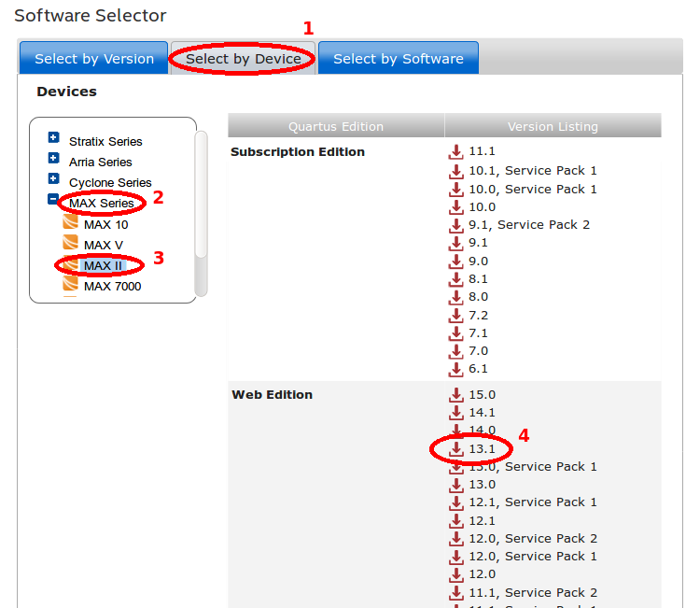The image size is (700, 608).
Task: Select the Cyclone Series label
Action: click(x=110, y=183)
